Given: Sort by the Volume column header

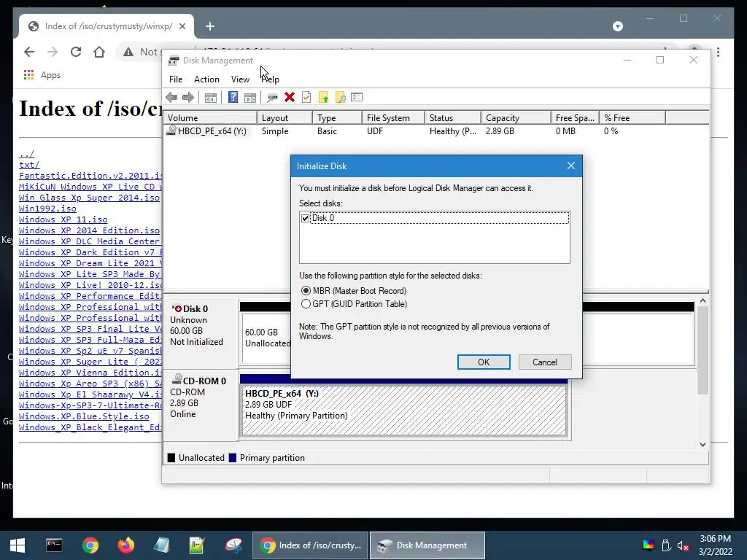Looking at the screenshot, I should click(210, 117).
